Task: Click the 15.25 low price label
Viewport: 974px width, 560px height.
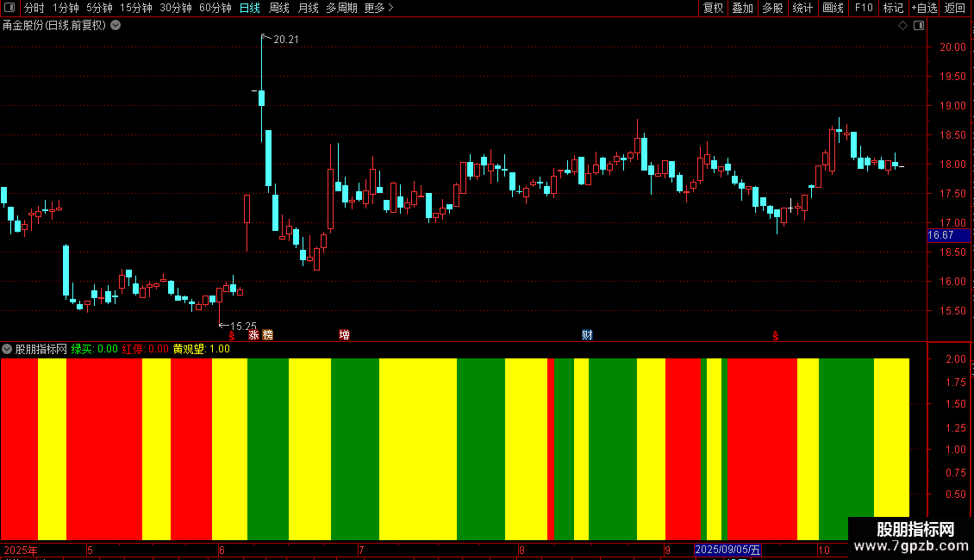Action: point(243,326)
